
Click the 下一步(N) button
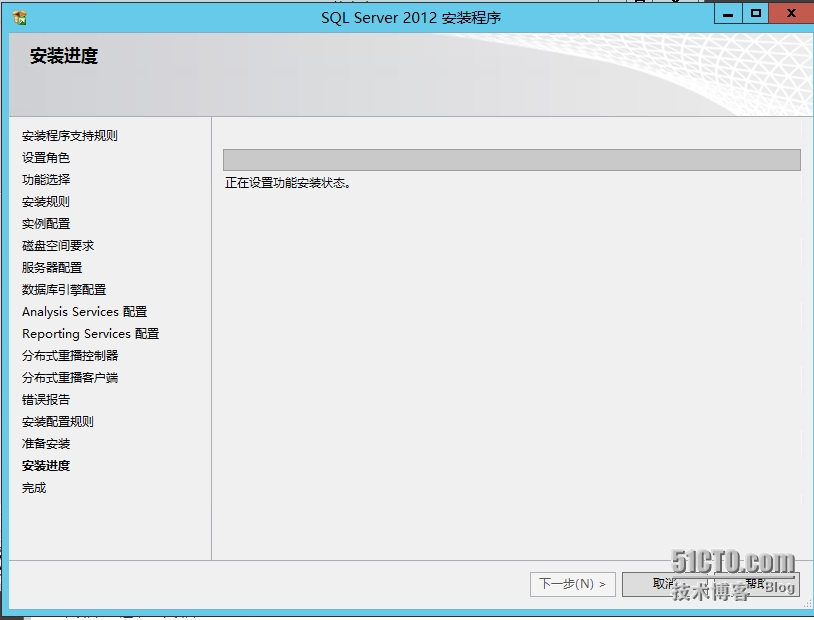[x=572, y=584]
